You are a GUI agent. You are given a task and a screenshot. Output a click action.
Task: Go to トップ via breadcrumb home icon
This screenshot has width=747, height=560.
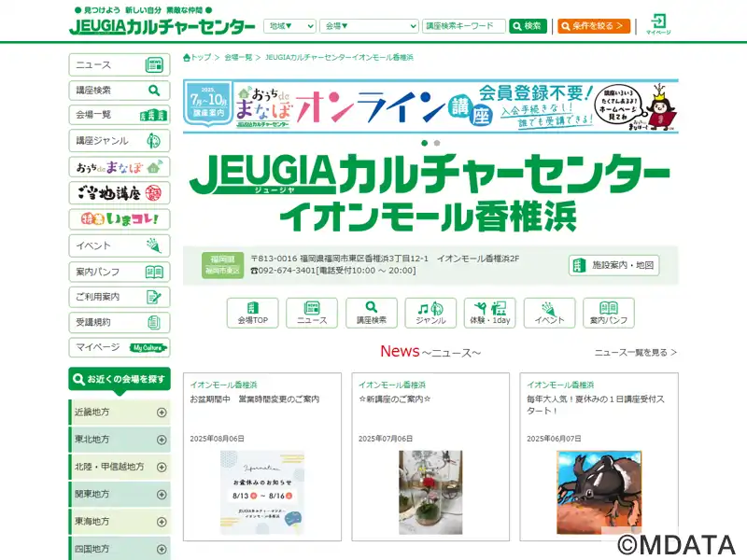[197, 58]
